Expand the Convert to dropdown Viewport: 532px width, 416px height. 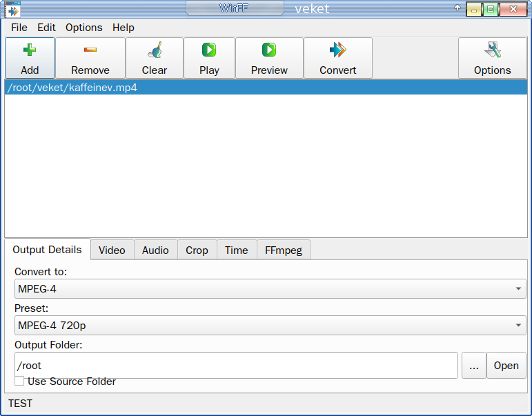click(270, 289)
